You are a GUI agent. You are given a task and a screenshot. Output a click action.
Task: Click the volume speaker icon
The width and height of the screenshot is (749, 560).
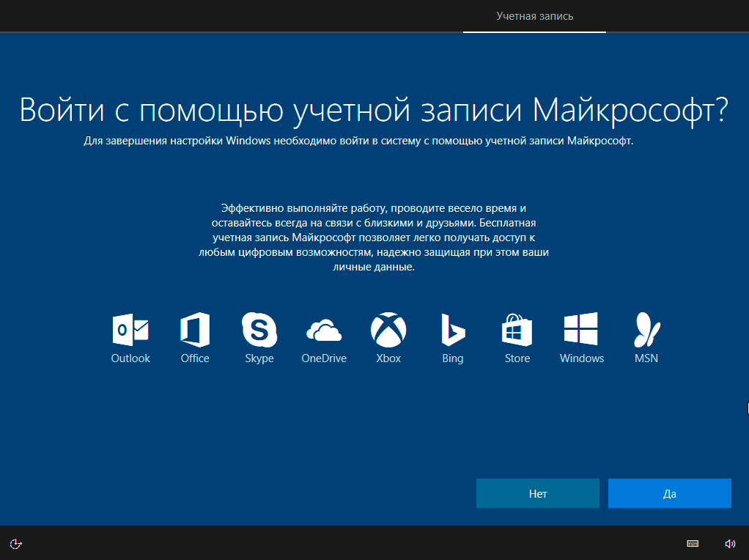[730, 543]
